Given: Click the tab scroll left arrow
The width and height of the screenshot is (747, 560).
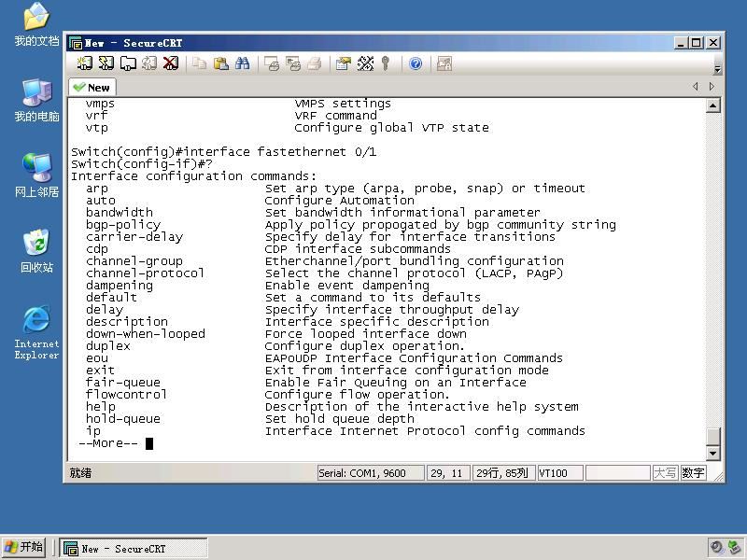Looking at the screenshot, I should 695,86.
